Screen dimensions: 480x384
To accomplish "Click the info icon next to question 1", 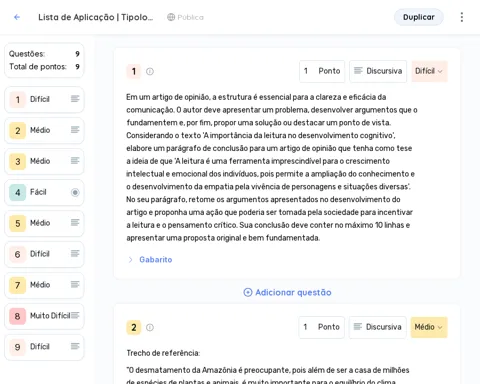I will click(150, 71).
